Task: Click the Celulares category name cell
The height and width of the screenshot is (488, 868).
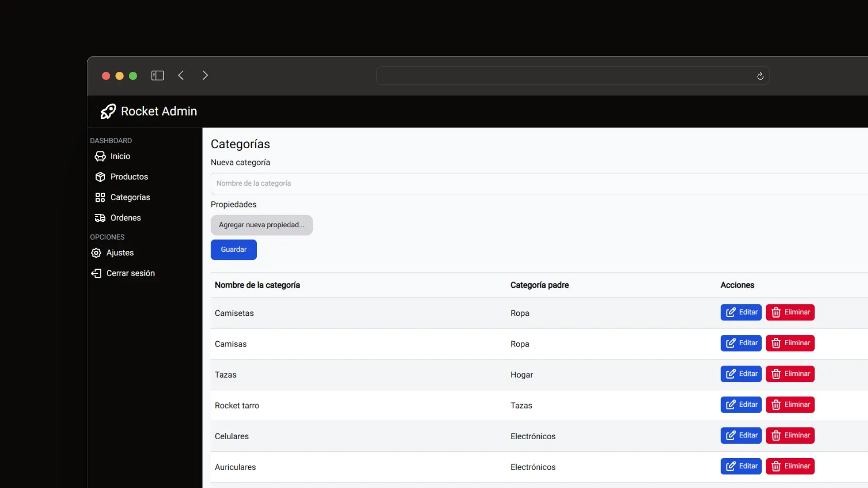Action: click(231, 436)
